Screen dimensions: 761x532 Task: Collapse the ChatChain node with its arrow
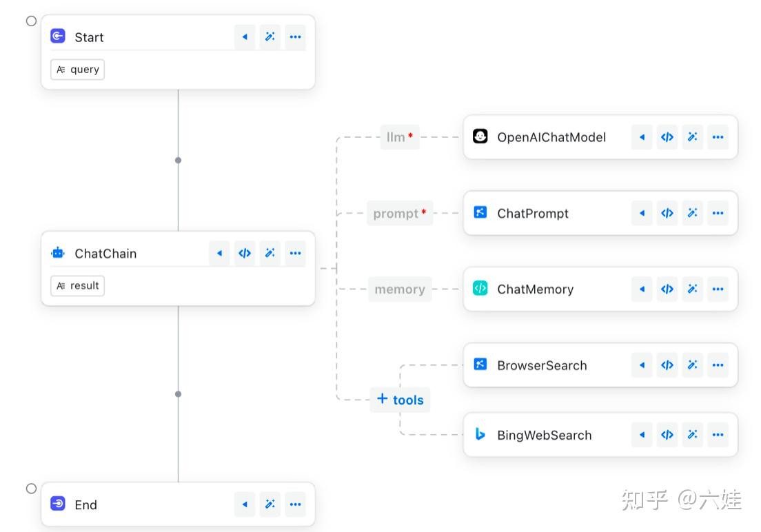(219, 253)
